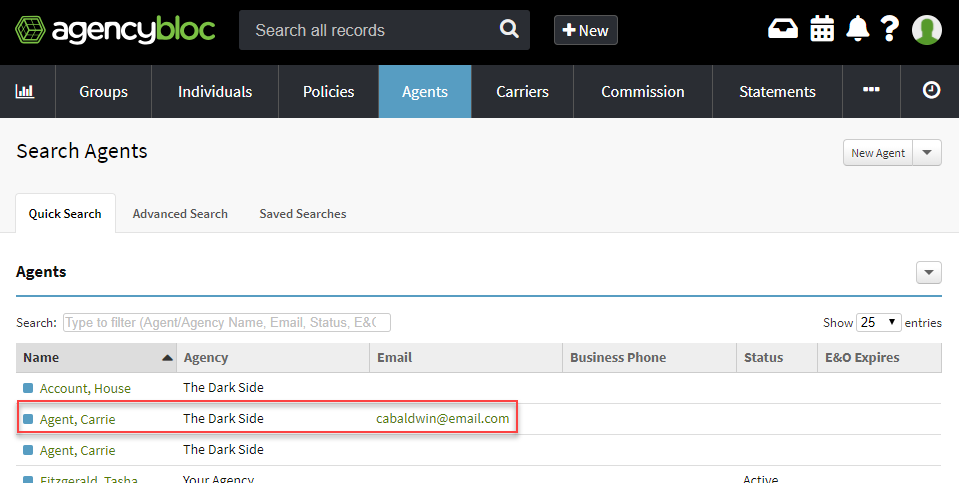This screenshot has width=959, height=483.
Task: Click the AgencyBloc logo
Action: coord(115,29)
